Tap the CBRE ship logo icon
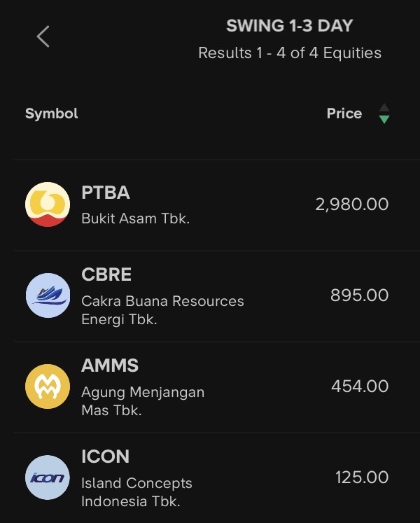 pos(48,295)
